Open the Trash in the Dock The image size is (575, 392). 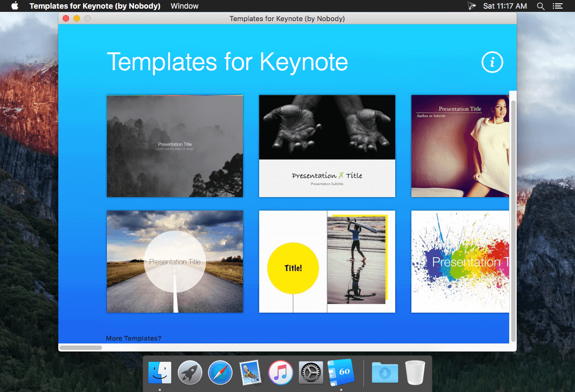click(415, 373)
